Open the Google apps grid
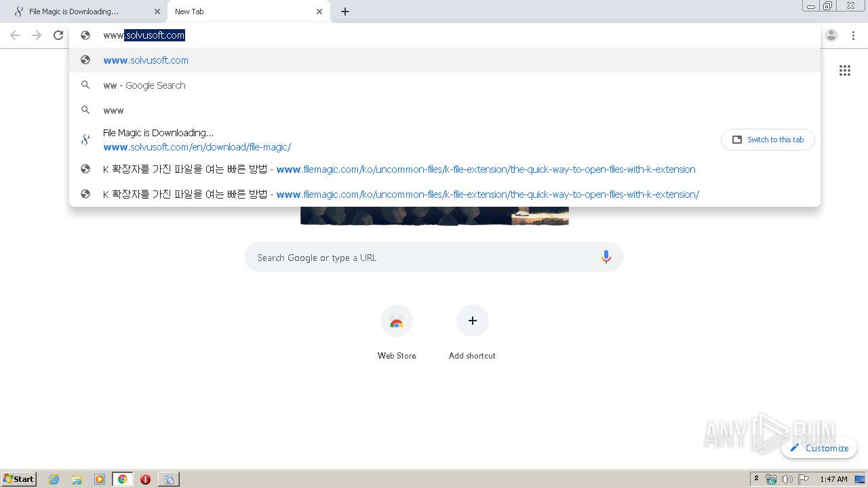Viewport: 868px width, 488px height. [845, 70]
